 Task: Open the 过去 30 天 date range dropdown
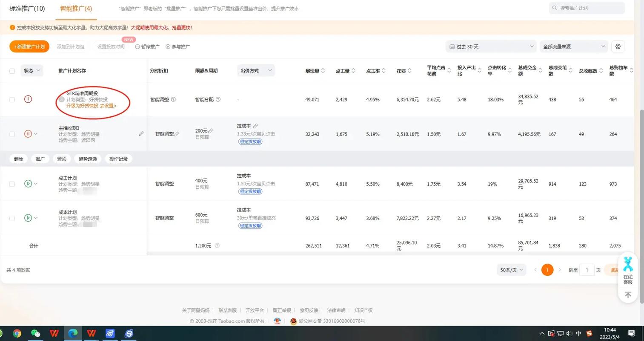(491, 46)
